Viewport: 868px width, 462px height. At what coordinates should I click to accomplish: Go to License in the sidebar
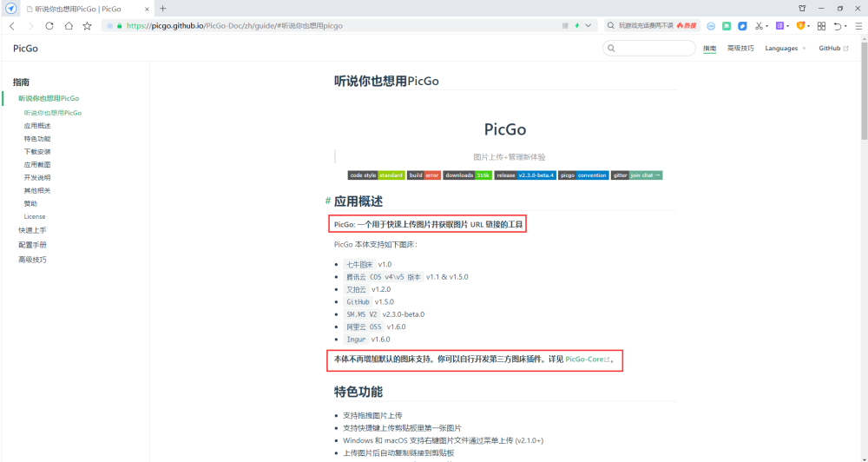35,216
